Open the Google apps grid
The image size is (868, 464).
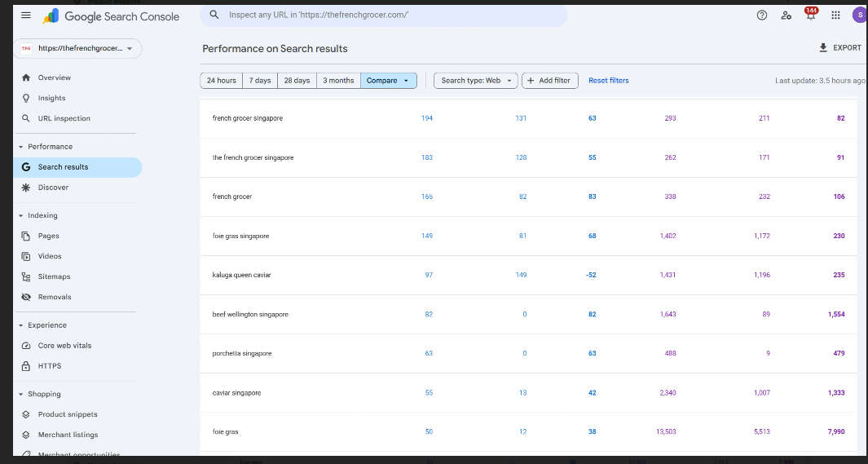pos(835,15)
